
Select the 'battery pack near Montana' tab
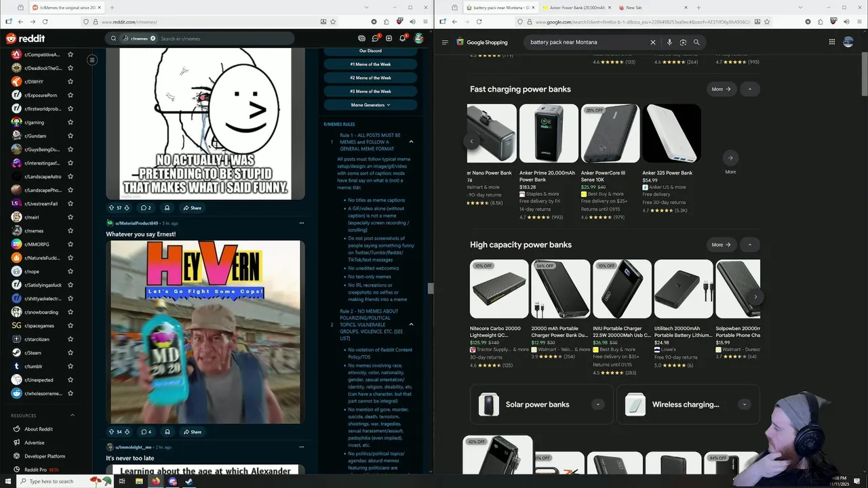500,7
